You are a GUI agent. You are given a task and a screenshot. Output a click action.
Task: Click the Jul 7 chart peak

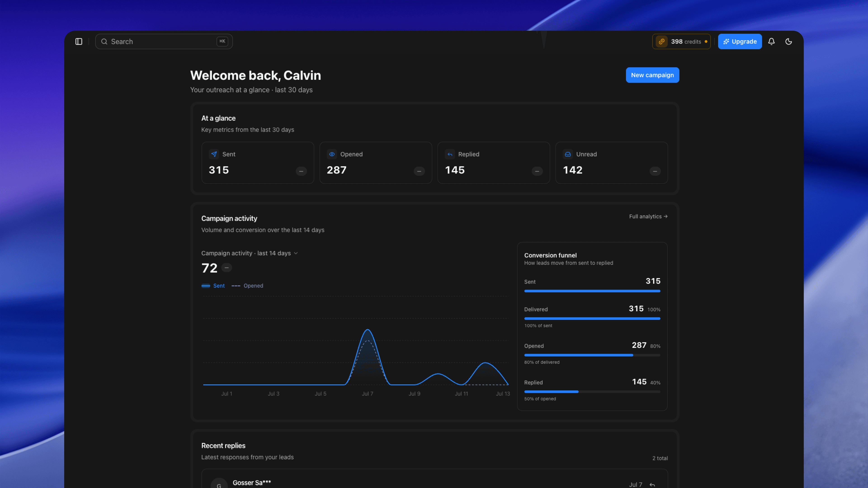[368, 330]
